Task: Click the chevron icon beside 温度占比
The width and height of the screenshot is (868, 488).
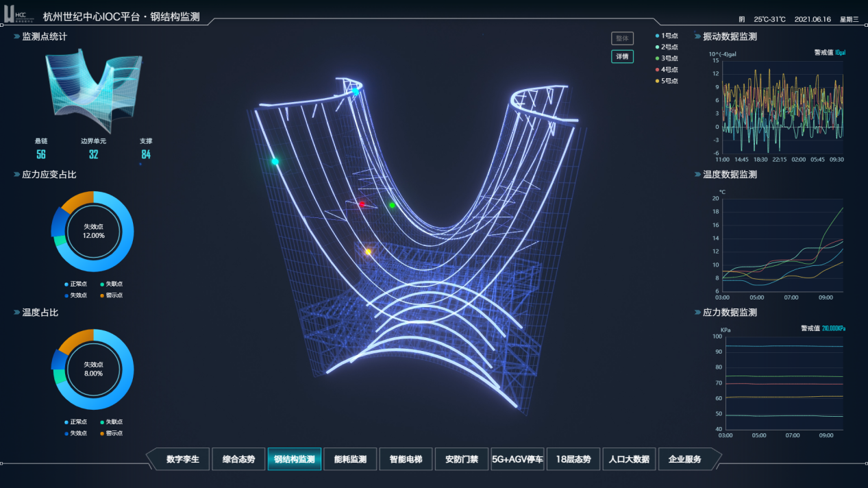Action: tap(16, 313)
